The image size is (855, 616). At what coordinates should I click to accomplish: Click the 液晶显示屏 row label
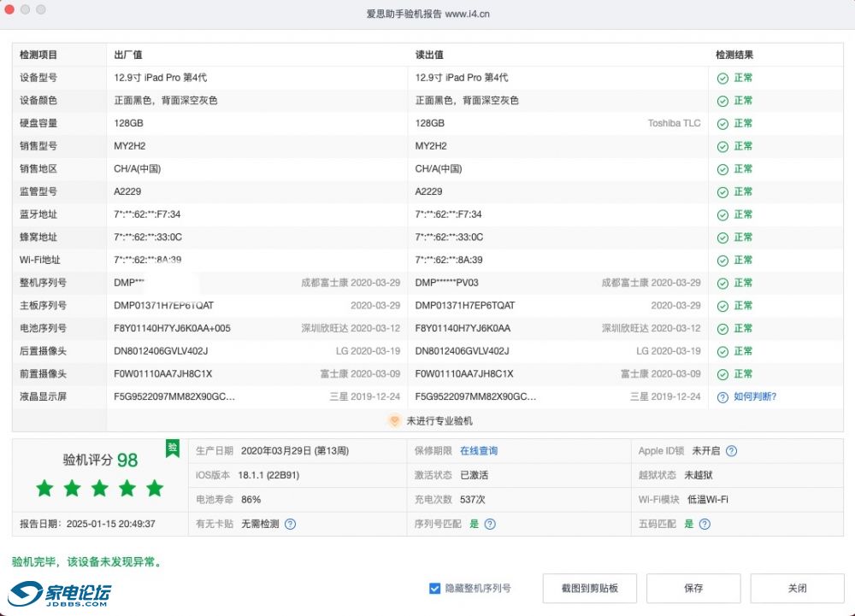[x=43, y=396]
